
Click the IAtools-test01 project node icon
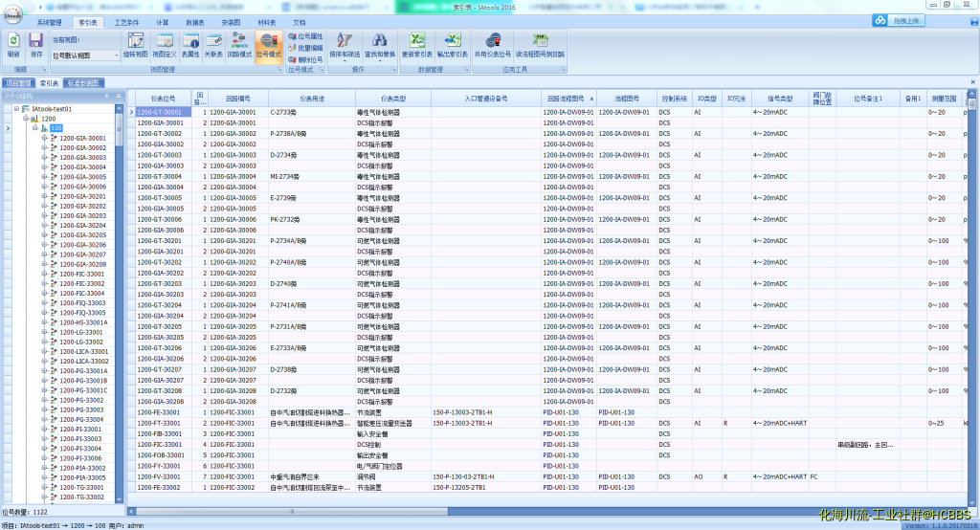[26, 109]
